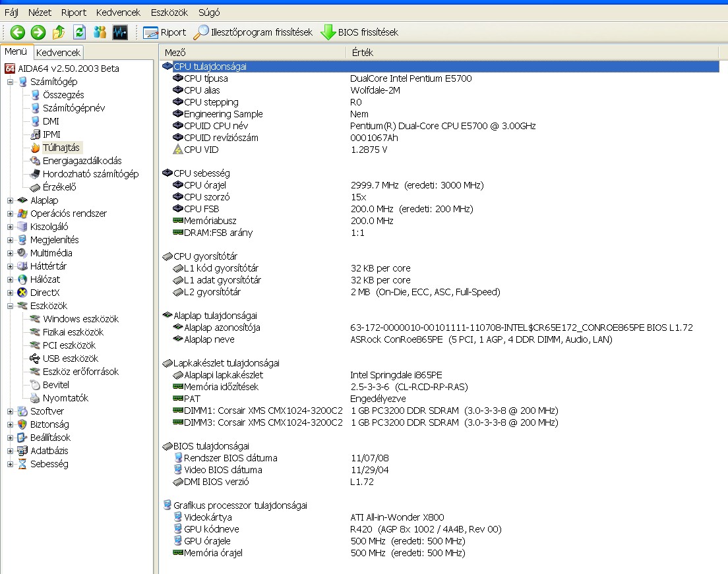Select the Memória időzítések row
728x574 pixels.
(x=440, y=387)
